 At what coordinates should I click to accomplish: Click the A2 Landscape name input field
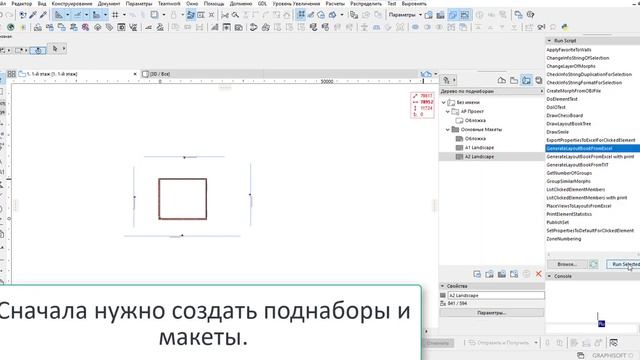point(496,295)
